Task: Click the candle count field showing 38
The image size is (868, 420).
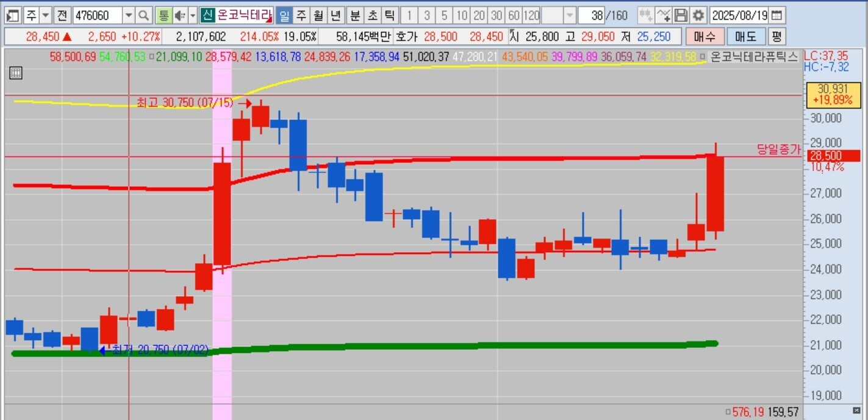Action: [x=590, y=15]
